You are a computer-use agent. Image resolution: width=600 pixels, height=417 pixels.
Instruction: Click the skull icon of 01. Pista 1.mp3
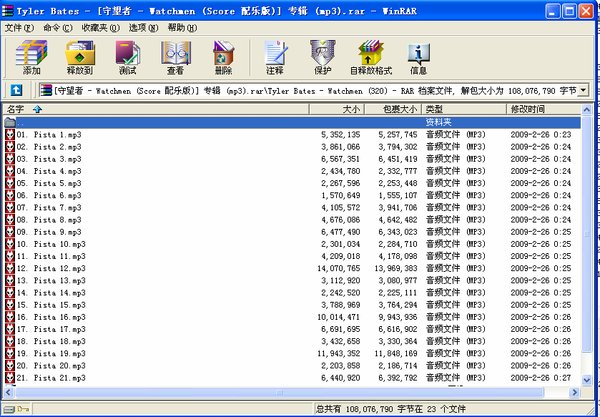coord(10,135)
